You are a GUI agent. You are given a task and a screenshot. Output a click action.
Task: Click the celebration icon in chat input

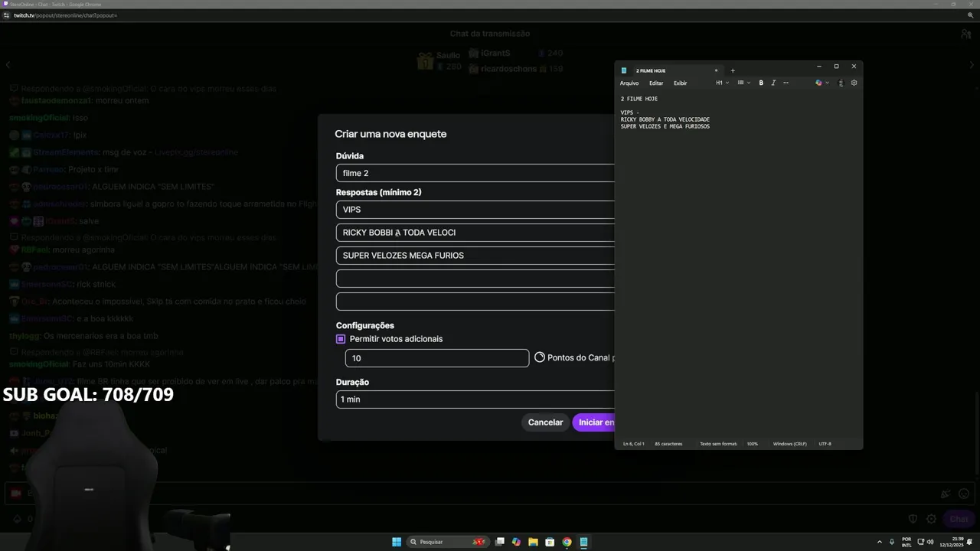coord(946,494)
